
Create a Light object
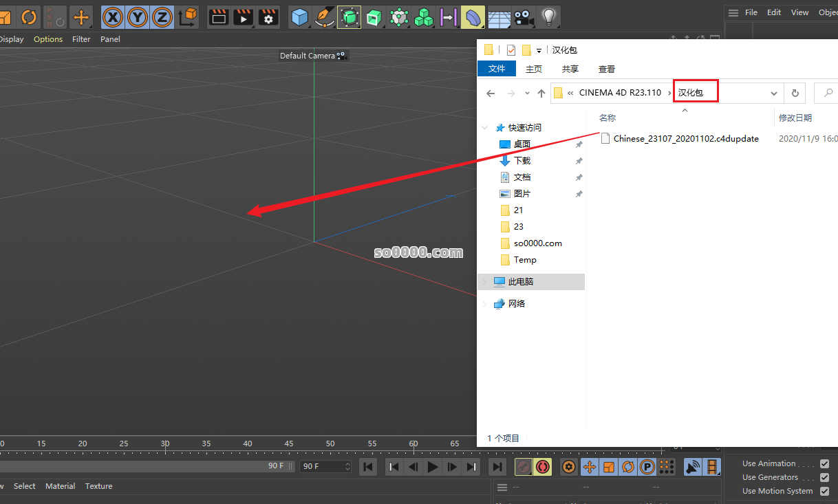[x=548, y=17]
